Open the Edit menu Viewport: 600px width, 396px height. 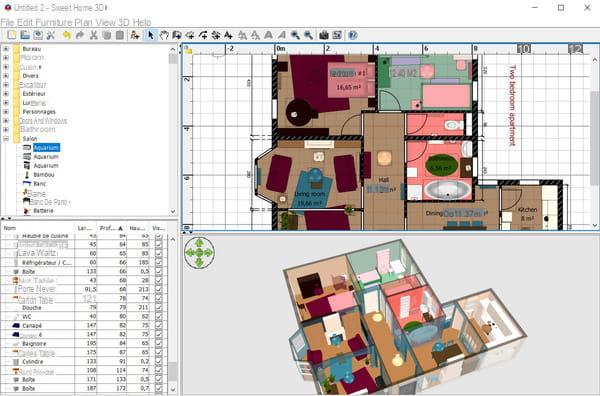click(25, 22)
